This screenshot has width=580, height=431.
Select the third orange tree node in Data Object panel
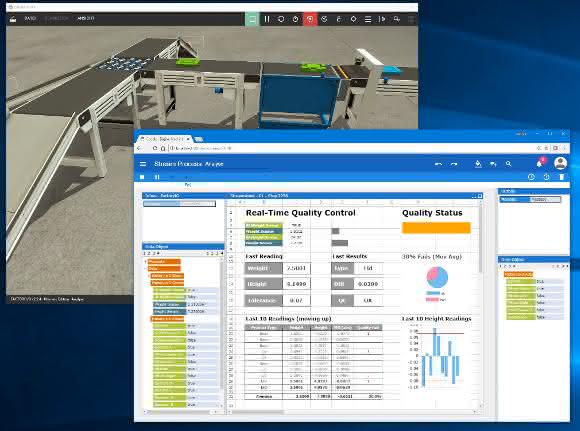click(167, 276)
